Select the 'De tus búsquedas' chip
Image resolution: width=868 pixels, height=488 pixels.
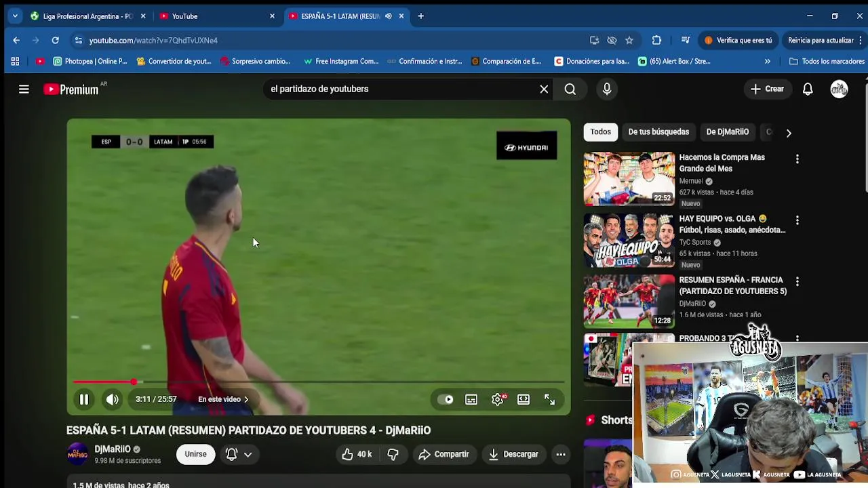pyautogui.click(x=658, y=132)
